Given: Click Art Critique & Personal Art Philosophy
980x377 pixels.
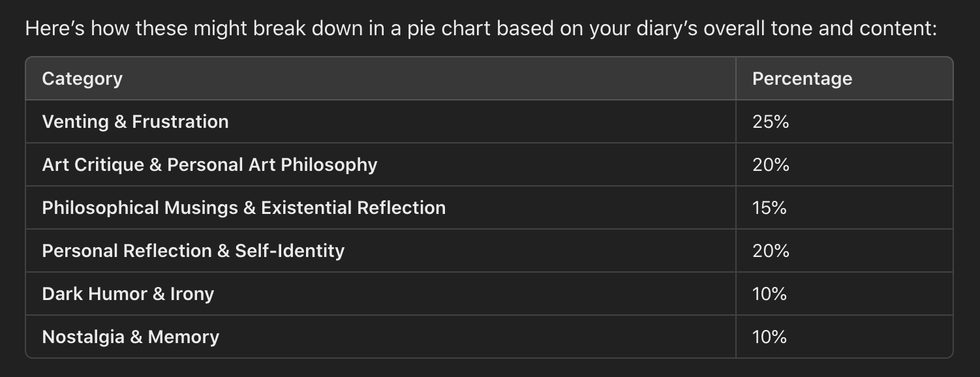Looking at the screenshot, I should pyautogui.click(x=209, y=164).
